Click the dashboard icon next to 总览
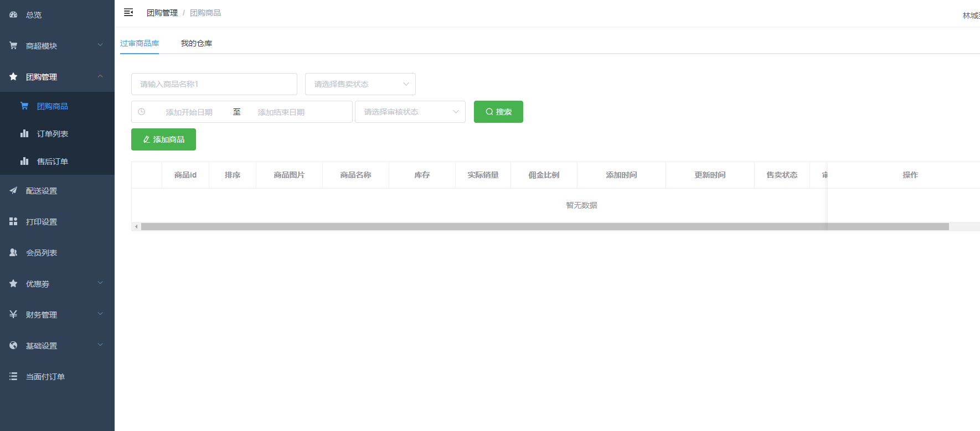Screen dimensions: 980x431 coord(13,15)
